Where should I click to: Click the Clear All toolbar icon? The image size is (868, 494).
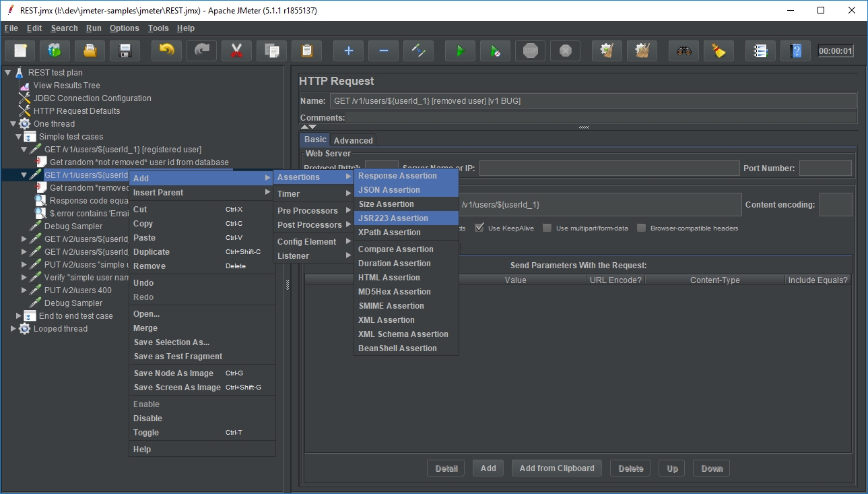point(642,51)
